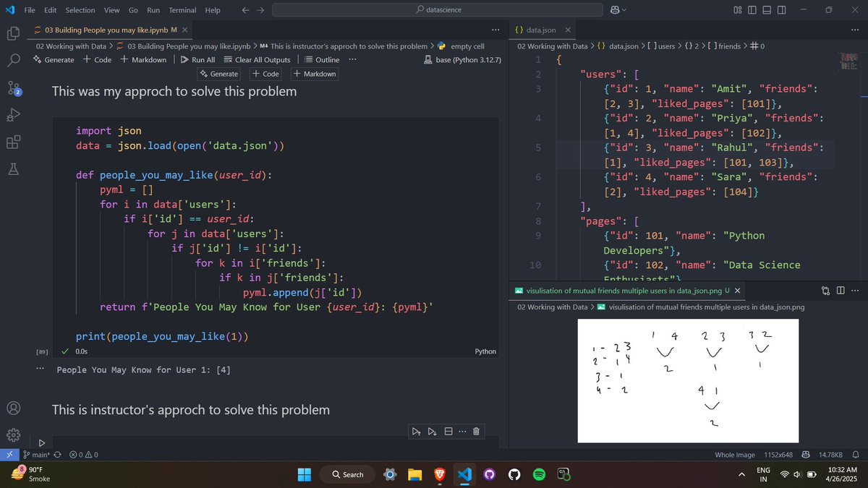Open the Accounts menu in activity bar
868x488 pixels.
[x=13, y=408]
